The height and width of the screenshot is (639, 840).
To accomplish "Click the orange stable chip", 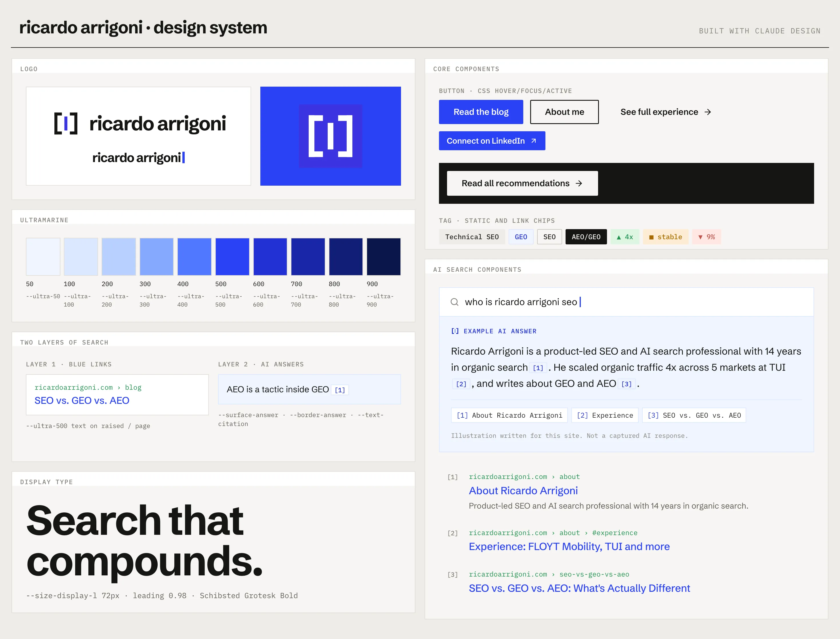I will click(665, 237).
